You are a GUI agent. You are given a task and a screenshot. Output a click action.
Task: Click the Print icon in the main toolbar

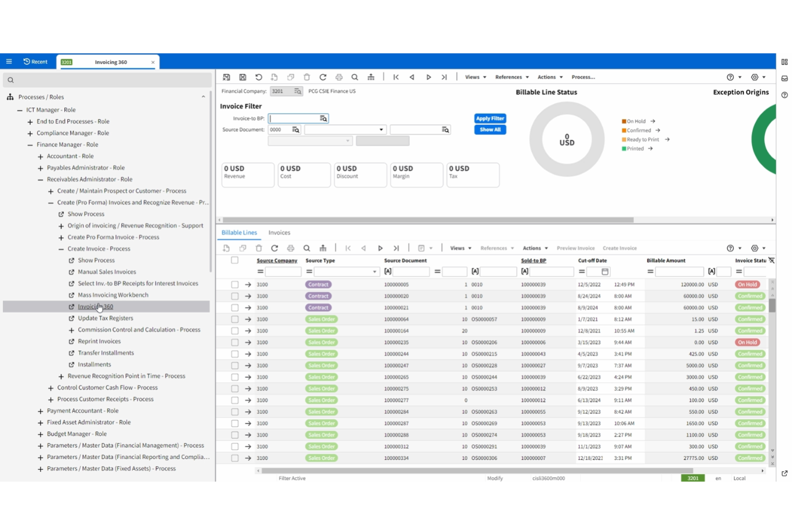(x=339, y=77)
